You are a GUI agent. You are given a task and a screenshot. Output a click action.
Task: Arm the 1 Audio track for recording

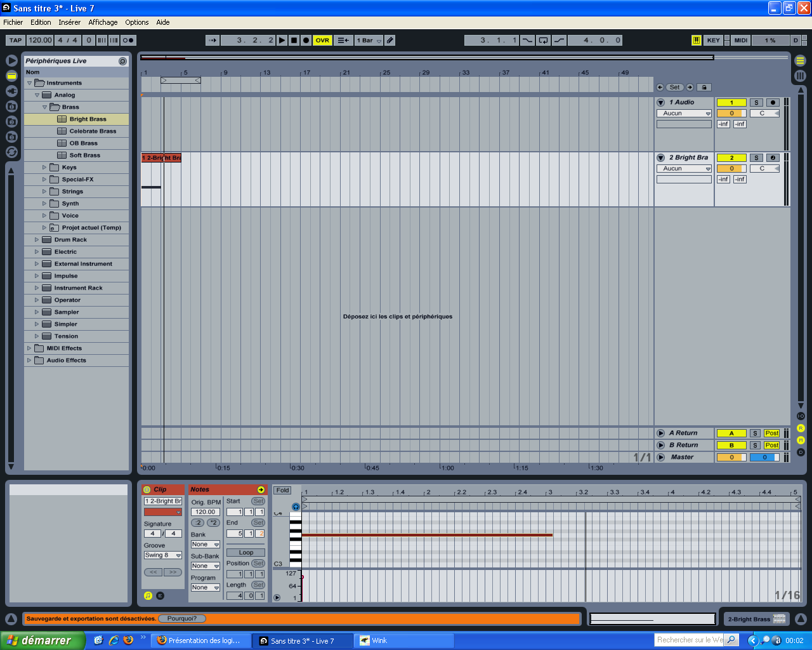coord(773,102)
